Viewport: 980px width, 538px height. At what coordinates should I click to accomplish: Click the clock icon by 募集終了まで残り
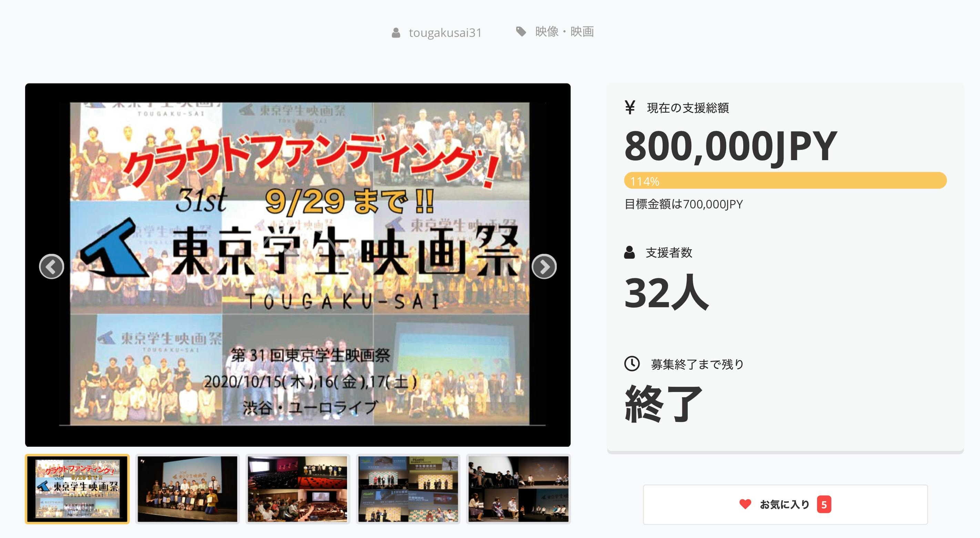click(x=632, y=363)
